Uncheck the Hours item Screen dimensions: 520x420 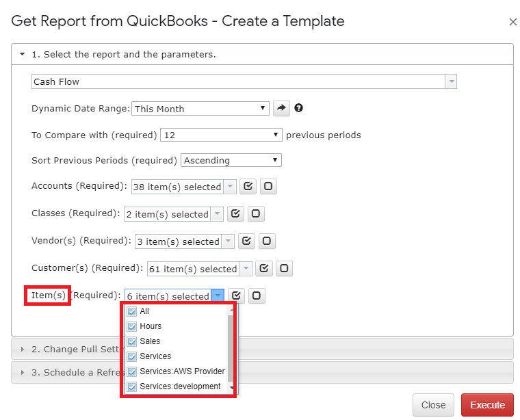pyautogui.click(x=131, y=326)
